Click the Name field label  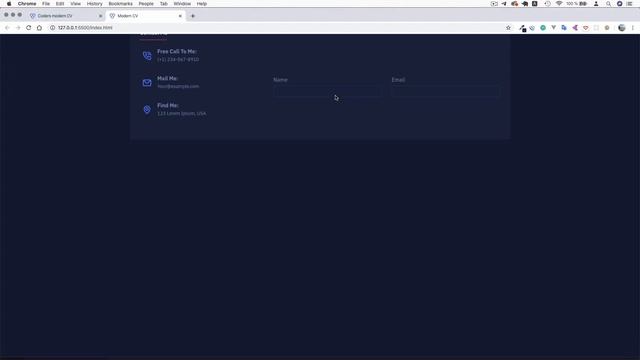tap(280, 80)
